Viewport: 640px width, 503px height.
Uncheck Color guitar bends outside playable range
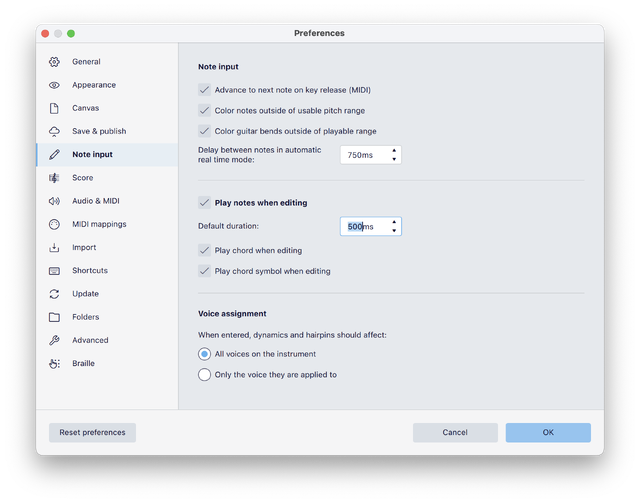pyautogui.click(x=205, y=131)
